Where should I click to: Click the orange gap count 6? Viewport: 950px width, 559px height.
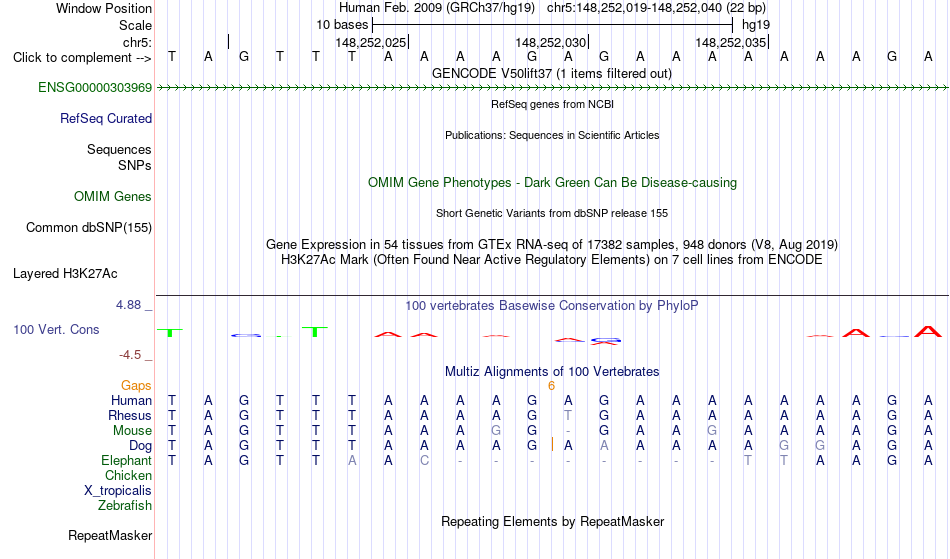[551, 386]
